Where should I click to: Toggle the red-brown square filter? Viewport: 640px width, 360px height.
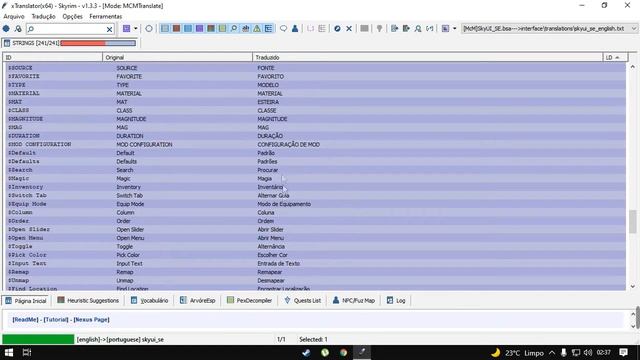[176, 29]
